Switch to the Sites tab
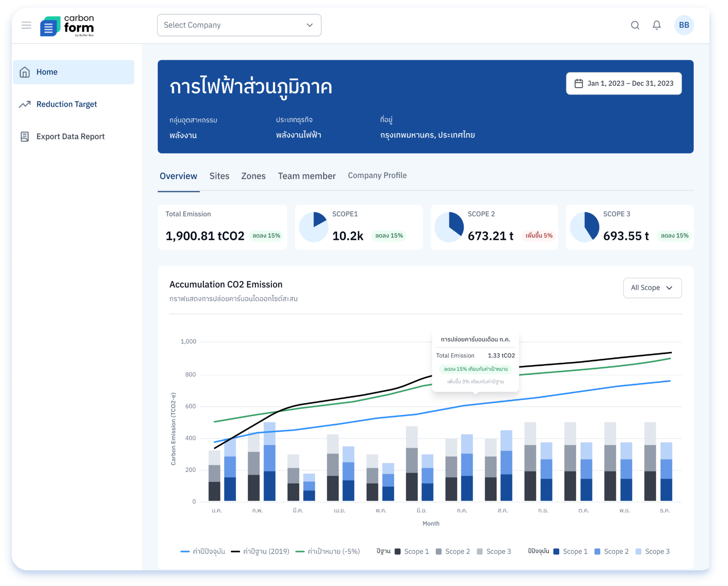The width and height of the screenshot is (728, 586). coord(219,176)
